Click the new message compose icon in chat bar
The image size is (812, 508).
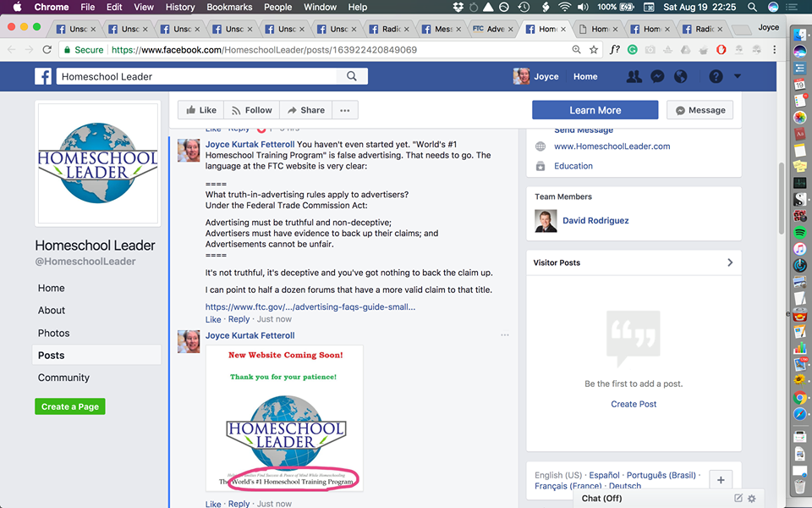coord(738,498)
